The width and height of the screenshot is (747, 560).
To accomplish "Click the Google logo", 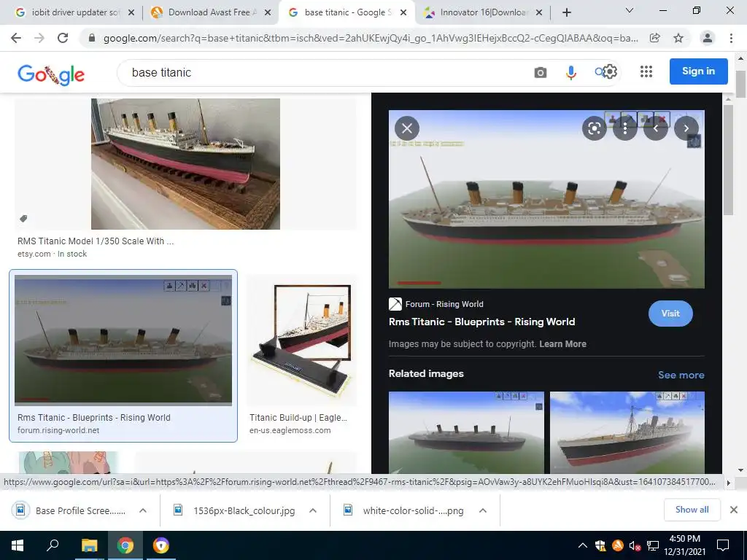I will coord(51,74).
